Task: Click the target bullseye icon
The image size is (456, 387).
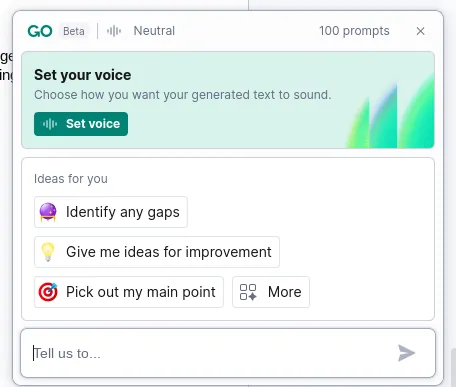Action: point(48,292)
